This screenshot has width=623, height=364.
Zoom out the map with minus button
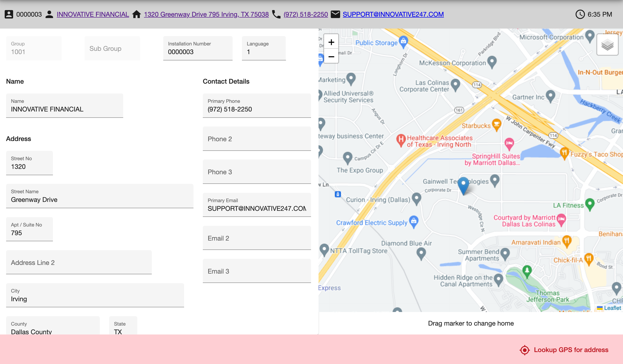click(331, 57)
